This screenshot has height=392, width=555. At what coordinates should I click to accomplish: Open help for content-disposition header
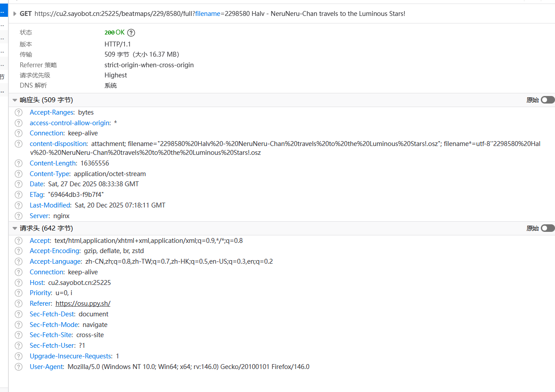pyautogui.click(x=19, y=144)
